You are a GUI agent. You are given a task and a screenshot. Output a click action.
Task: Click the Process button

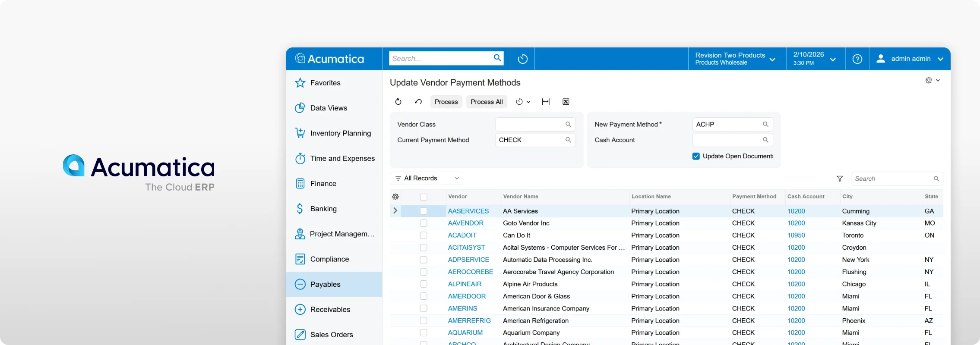[446, 102]
